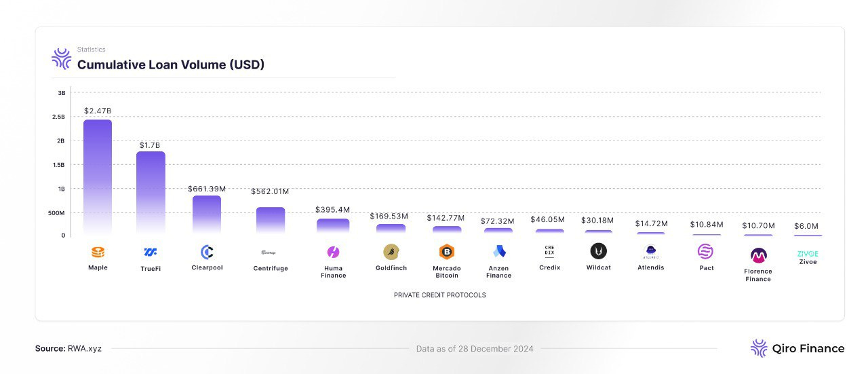
Task: Click the $395.4M value label
Action: 333,210
